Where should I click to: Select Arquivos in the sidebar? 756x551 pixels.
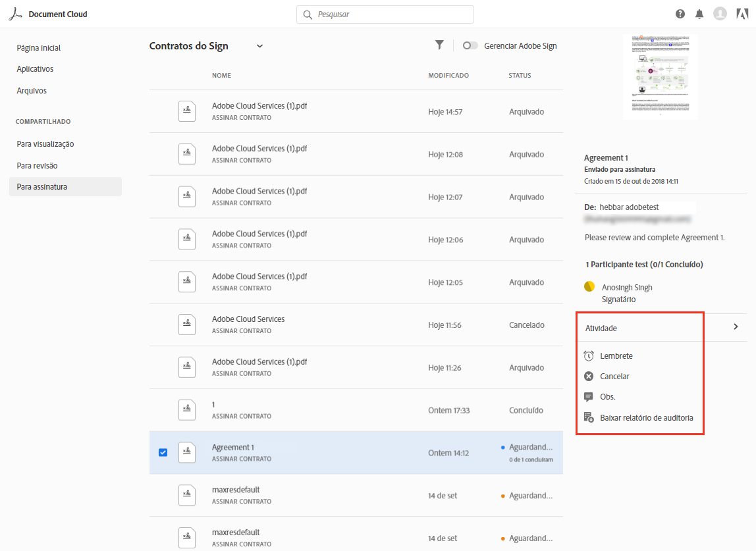(x=32, y=91)
